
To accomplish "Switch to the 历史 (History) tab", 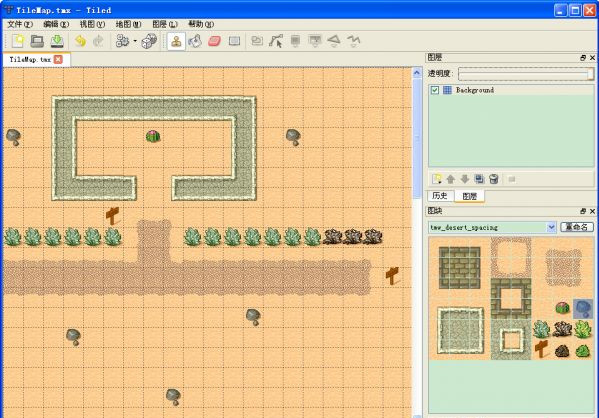I will 440,196.
